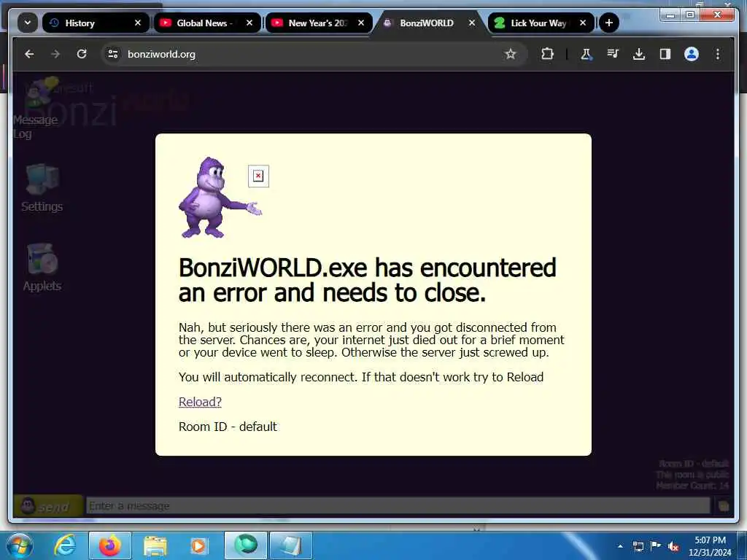
Task: Close the History tab
Action: pos(138,23)
